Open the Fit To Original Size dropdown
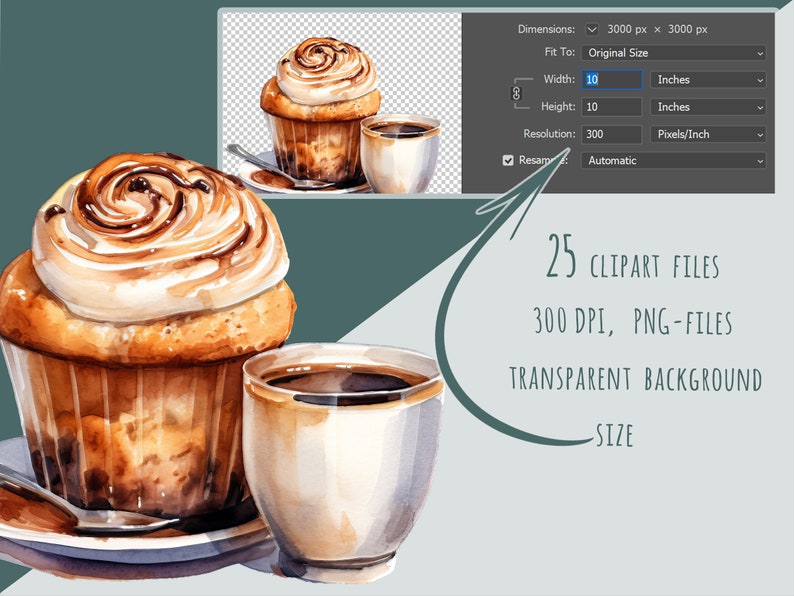794x596 pixels. pyautogui.click(x=673, y=53)
